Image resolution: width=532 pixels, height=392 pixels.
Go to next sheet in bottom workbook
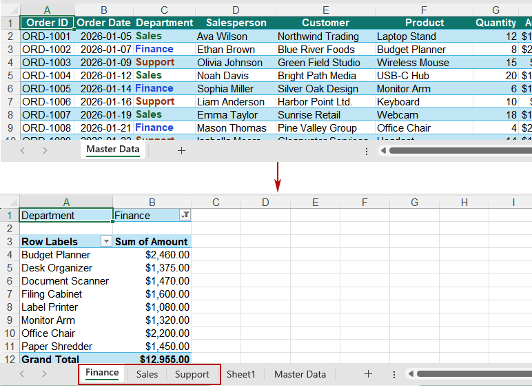[x=44, y=373]
